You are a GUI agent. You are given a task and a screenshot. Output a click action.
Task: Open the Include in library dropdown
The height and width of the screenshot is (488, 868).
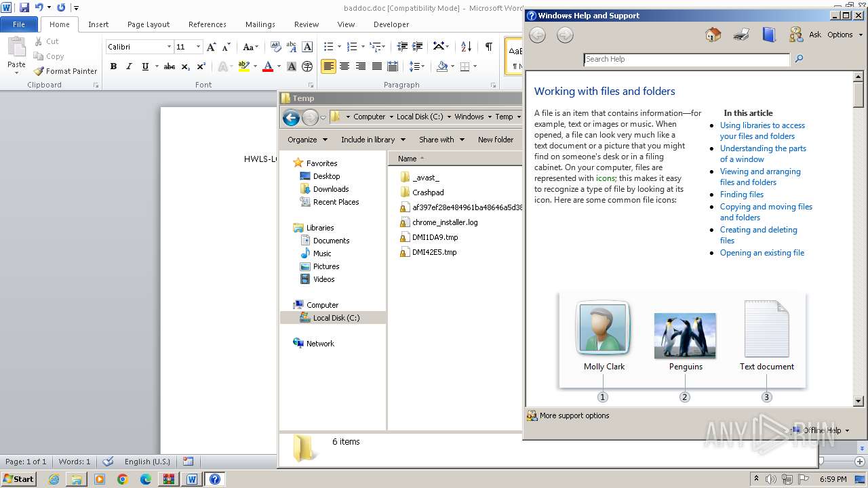click(x=373, y=140)
